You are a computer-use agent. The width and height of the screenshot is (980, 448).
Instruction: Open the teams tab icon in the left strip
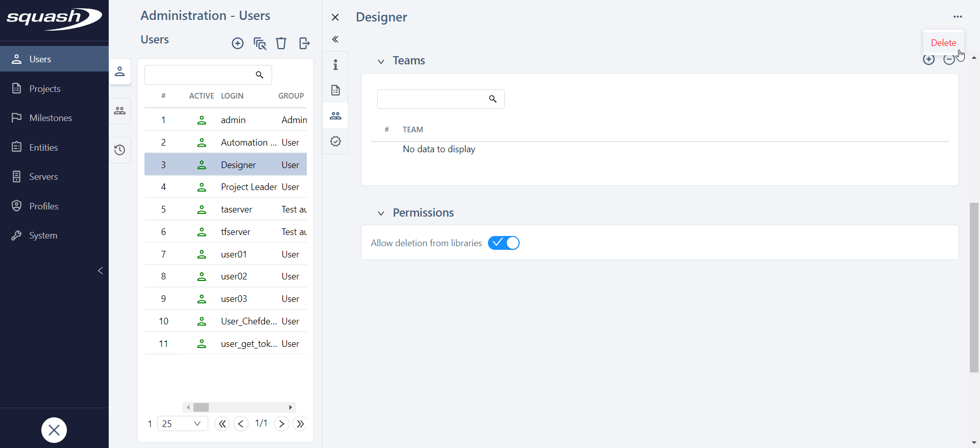(120, 111)
